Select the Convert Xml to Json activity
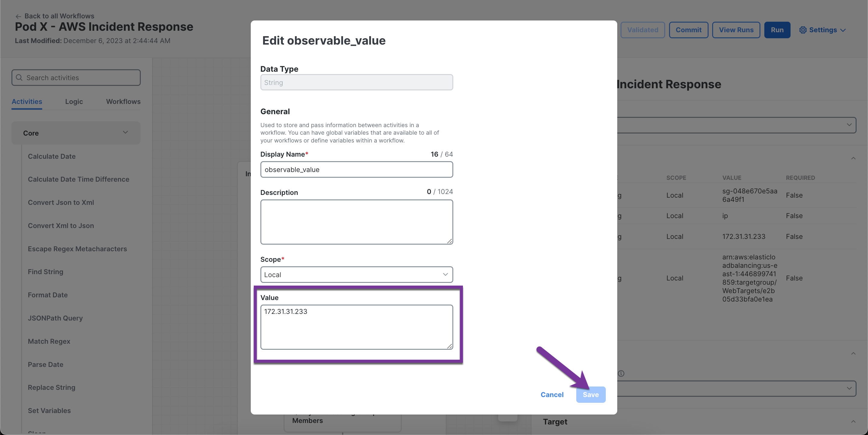The image size is (868, 435). click(61, 226)
